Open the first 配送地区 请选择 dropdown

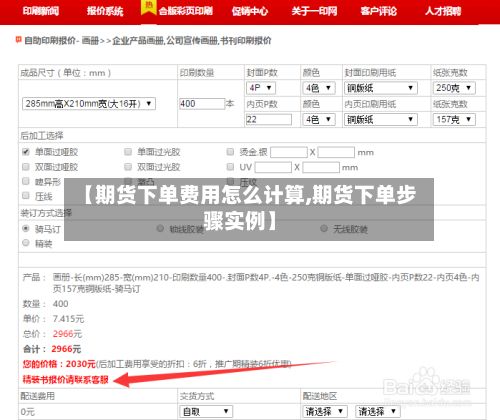[325, 411]
